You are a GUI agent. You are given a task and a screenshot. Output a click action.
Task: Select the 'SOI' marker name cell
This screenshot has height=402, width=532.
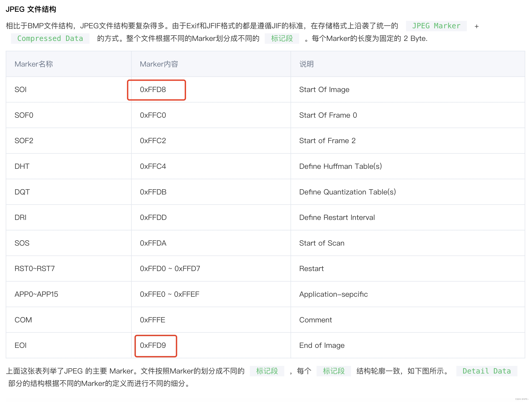68,90
